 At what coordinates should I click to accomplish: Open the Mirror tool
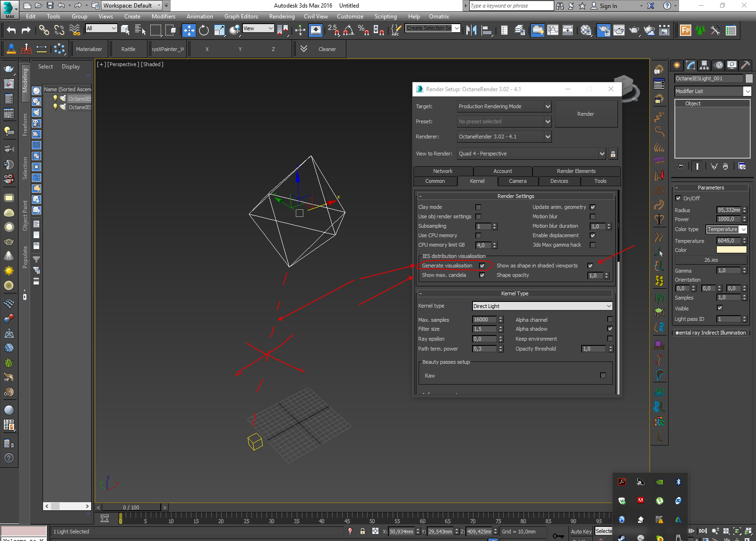coord(472,30)
